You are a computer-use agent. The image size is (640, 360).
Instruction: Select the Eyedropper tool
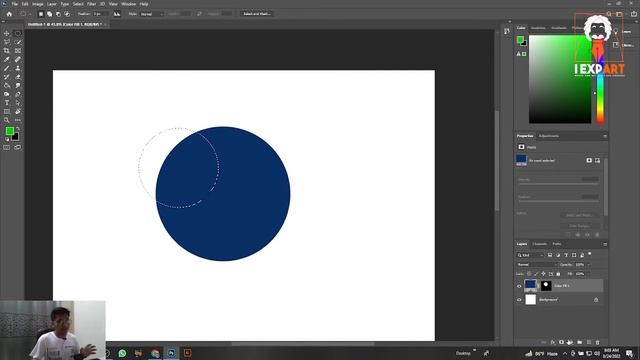point(7,60)
